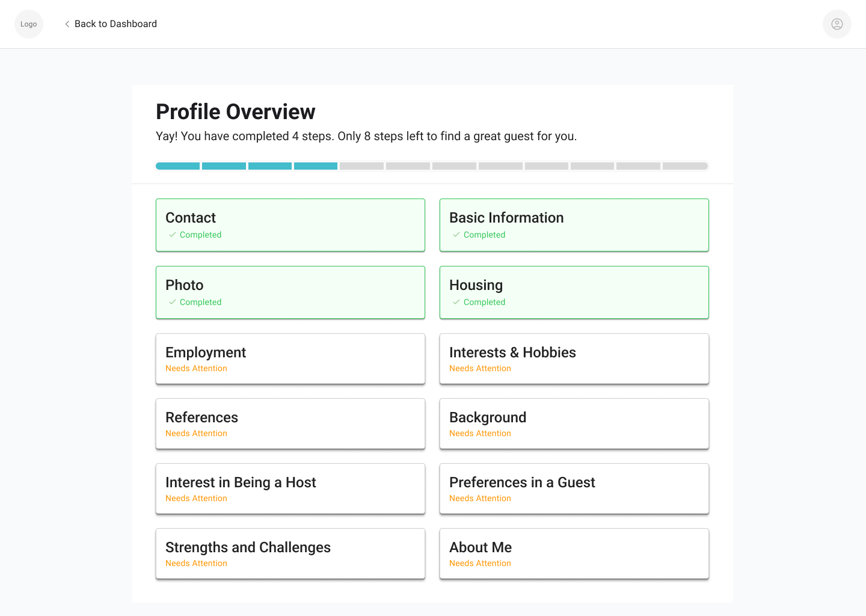Screen dimensions: 866x616
Task: Click first teal progress bar segment
Action: (x=177, y=166)
